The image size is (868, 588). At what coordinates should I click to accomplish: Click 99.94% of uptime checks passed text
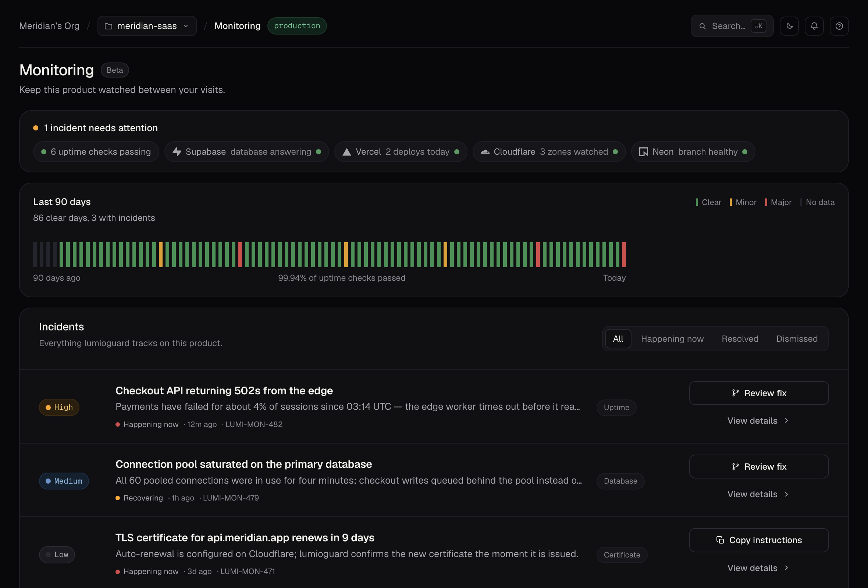click(342, 278)
